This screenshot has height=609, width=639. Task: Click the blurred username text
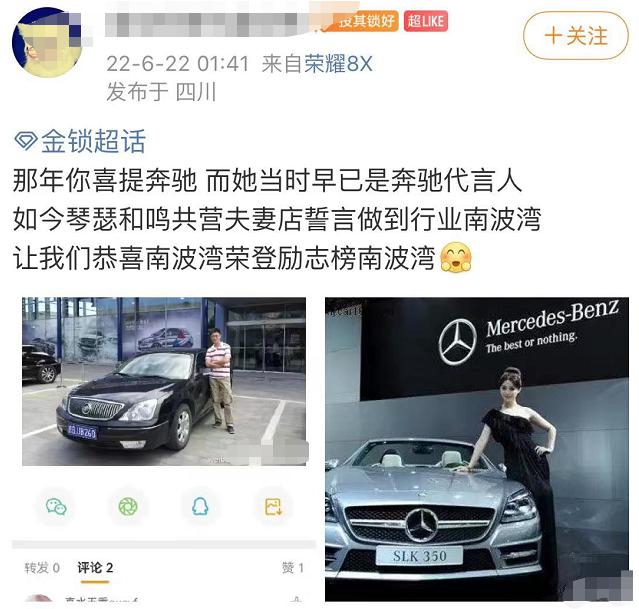(217, 23)
